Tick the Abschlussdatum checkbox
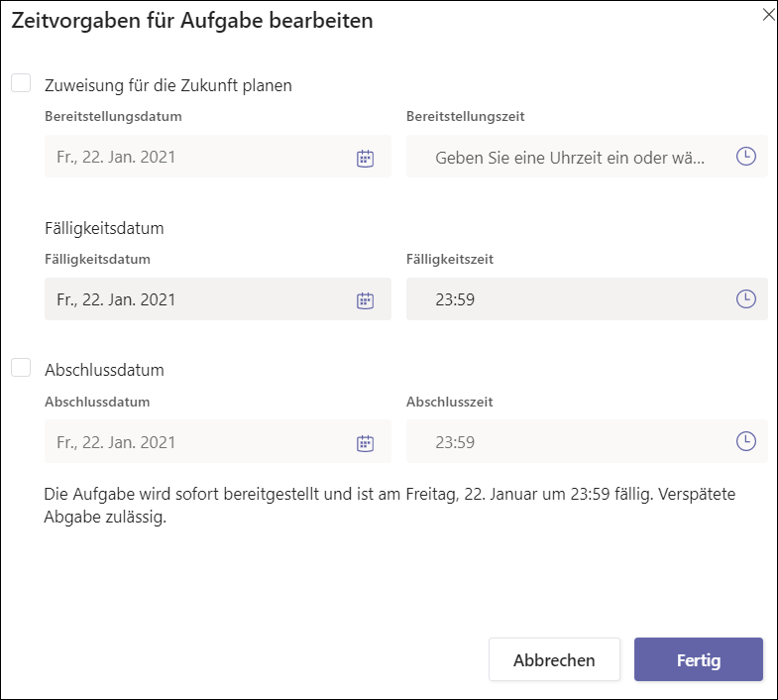Screen dimensions: 778x700 pyautogui.click(x=21, y=368)
